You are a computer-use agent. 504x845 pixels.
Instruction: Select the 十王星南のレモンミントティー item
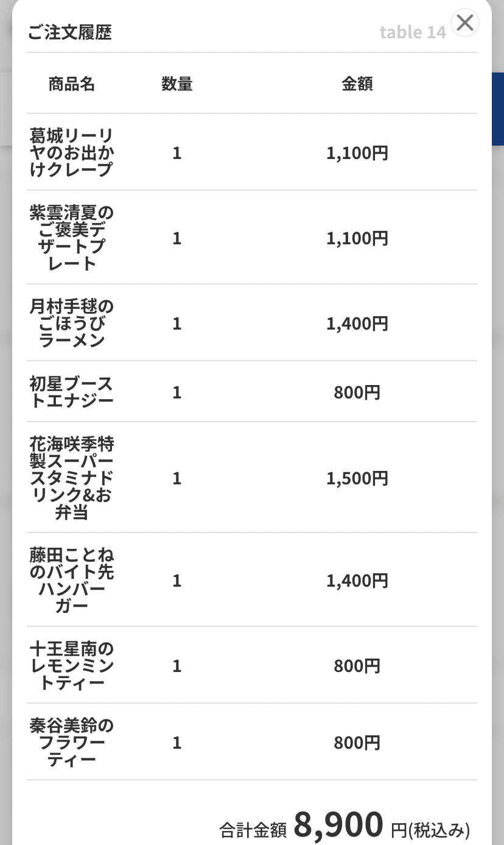point(72,665)
